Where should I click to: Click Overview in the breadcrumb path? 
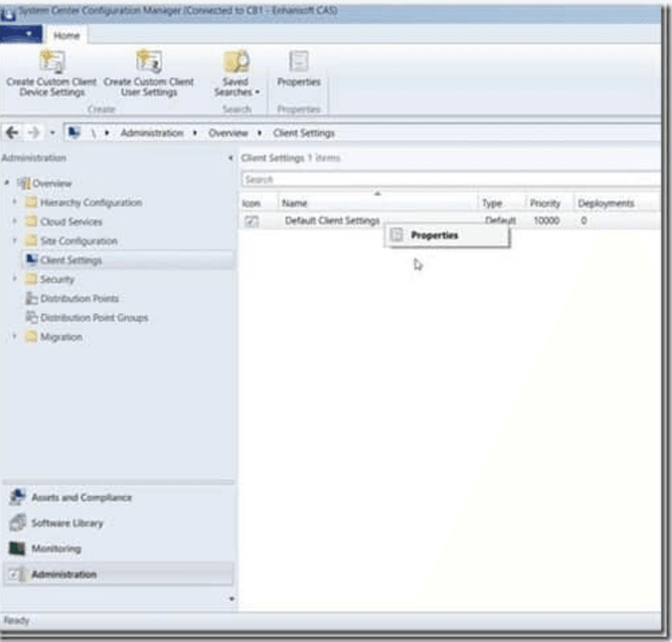coord(228,133)
